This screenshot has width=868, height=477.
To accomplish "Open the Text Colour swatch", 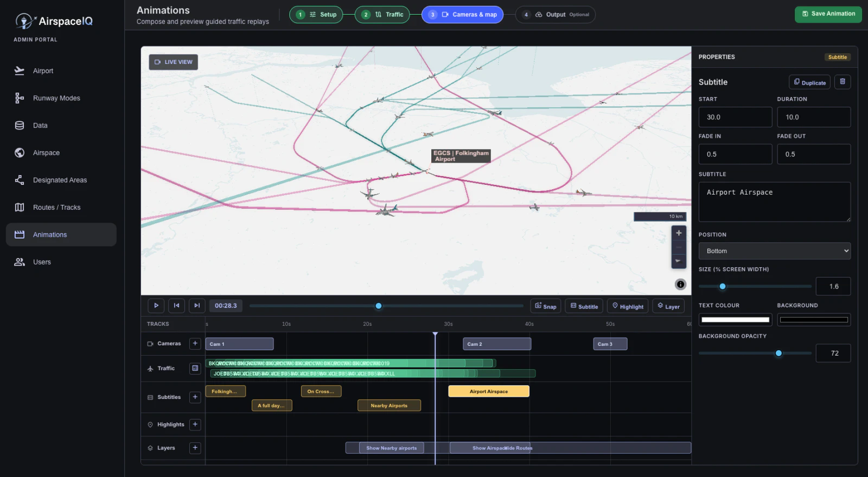I will pos(735,320).
